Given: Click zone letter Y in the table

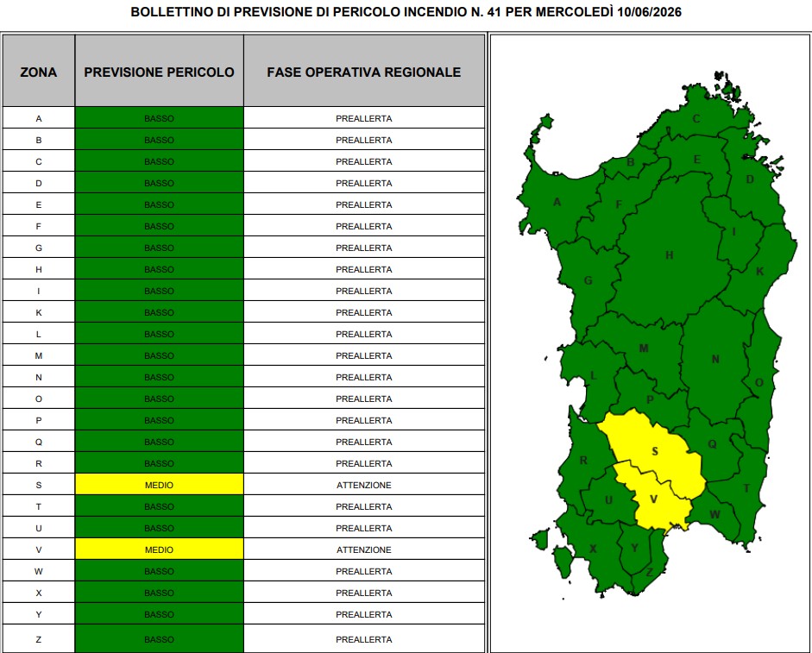Looking at the screenshot, I should coord(39,615).
